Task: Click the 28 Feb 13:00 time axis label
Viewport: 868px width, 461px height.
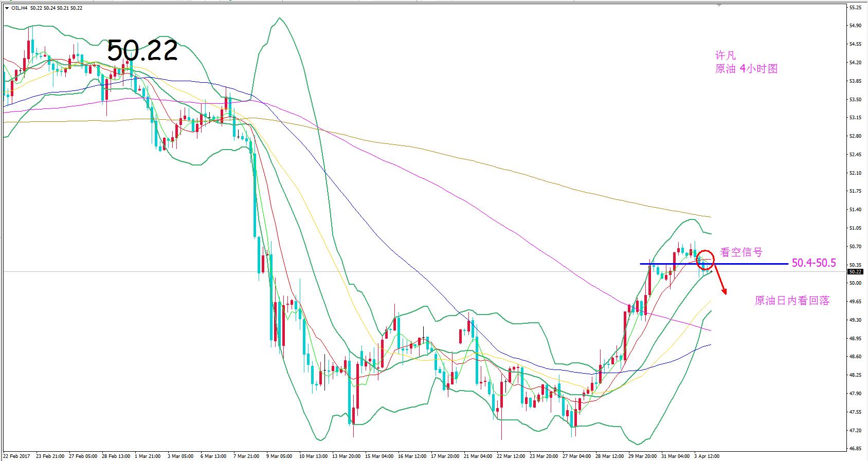Action: coord(116,456)
